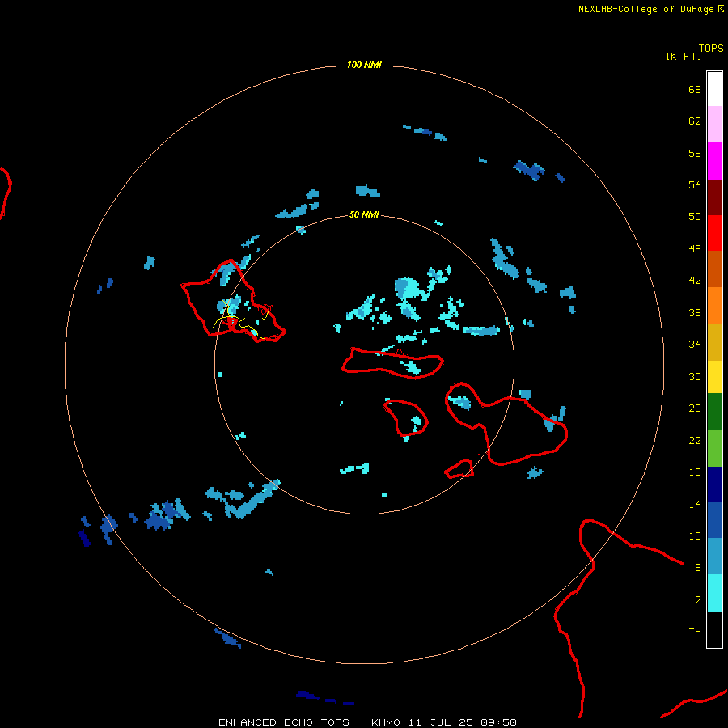Click the 100 NMI range ring label

364,65
